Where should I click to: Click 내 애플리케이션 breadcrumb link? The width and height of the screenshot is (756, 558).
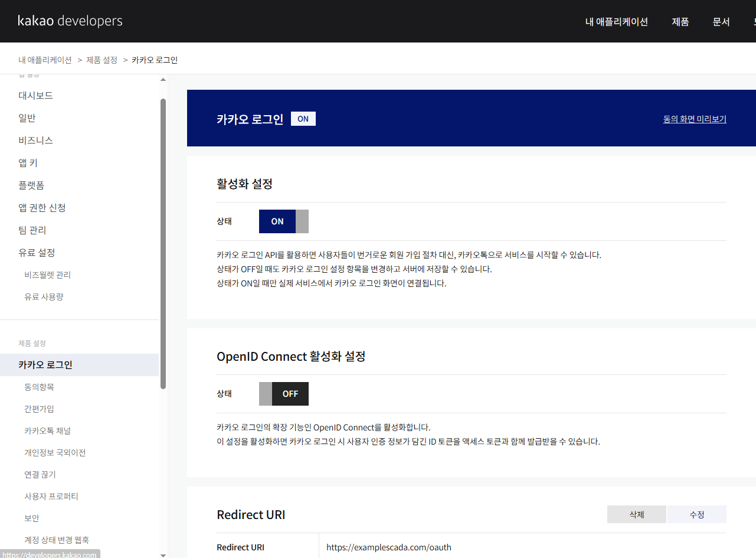(45, 60)
